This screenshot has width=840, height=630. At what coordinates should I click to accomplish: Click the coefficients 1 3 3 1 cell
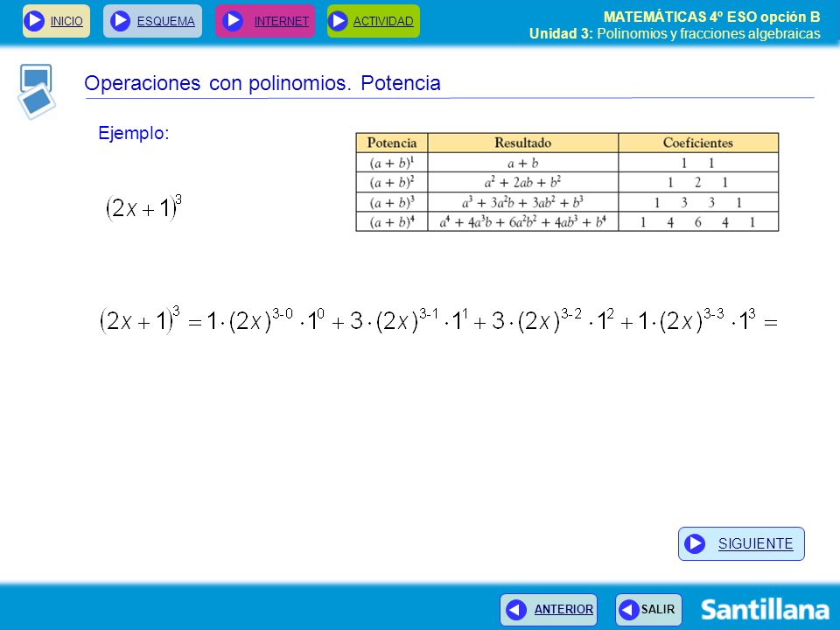(x=698, y=202)
